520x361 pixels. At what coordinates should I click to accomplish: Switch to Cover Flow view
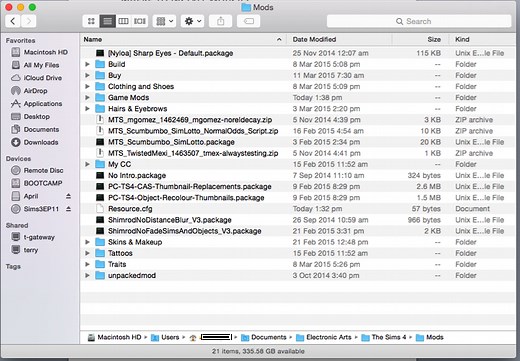(140, 21)
